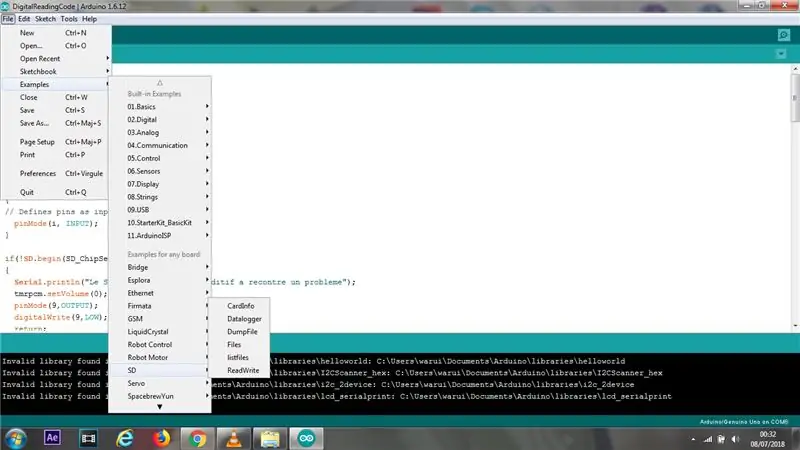The height and width of the screenshot is (450, 800).
Task: Expand 09.USB examples
Action: (160, 210)
